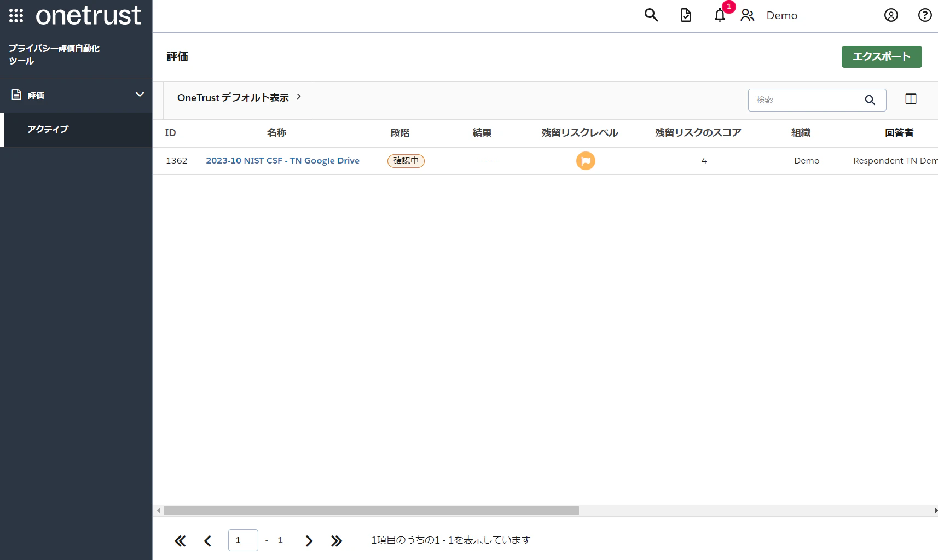Image resolution: width=938 pixels, height=560 pixels.
Task: Sort by ID column header
Action: pos(171,133)
